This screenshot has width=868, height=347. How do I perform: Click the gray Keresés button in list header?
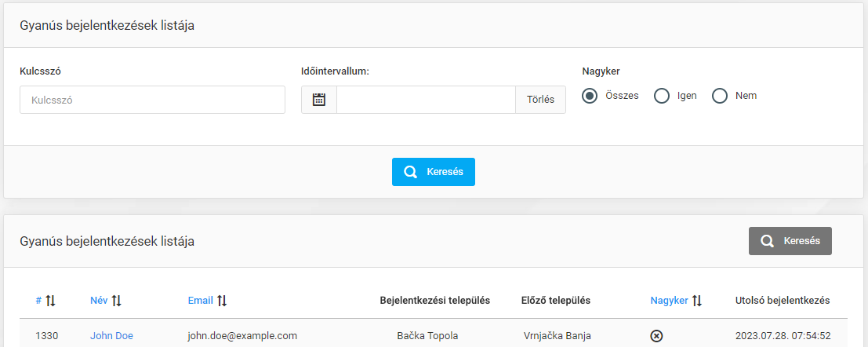(x=790, y=241)
